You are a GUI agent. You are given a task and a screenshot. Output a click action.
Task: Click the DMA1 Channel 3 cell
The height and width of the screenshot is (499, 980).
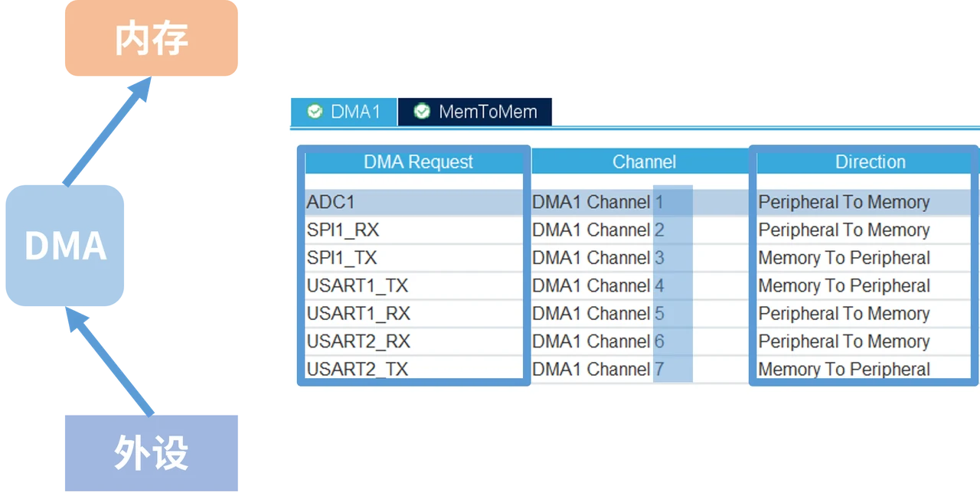click(x=640, y=258)
